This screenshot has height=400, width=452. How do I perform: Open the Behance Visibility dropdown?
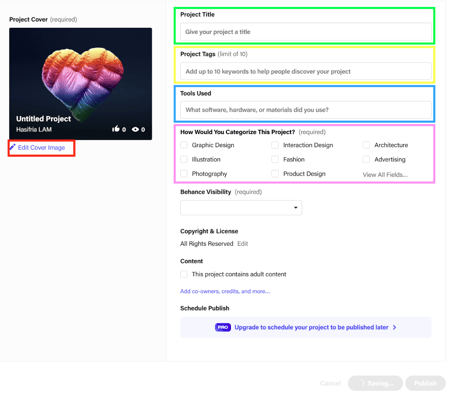click(x=241, y=208)
